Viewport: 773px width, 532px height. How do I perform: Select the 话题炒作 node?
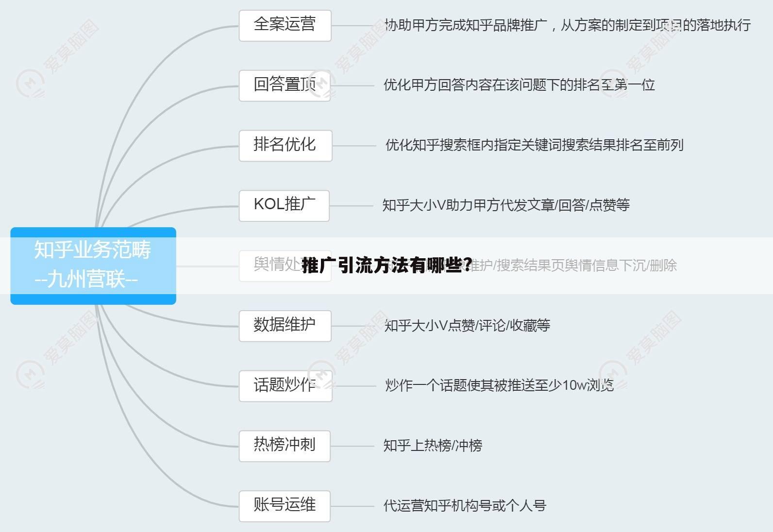[x=286, y=386]
